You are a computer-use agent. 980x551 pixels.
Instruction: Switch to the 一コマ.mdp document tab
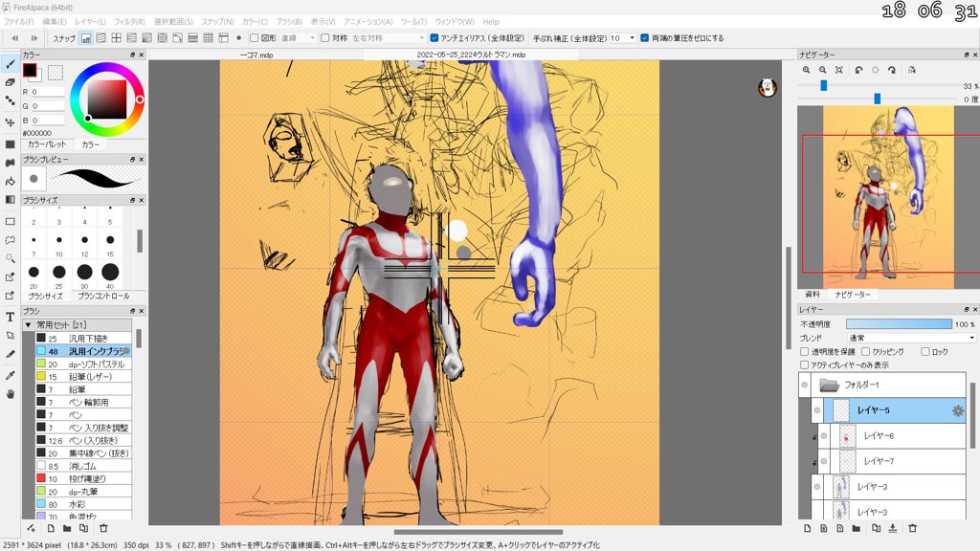[256, 55]
